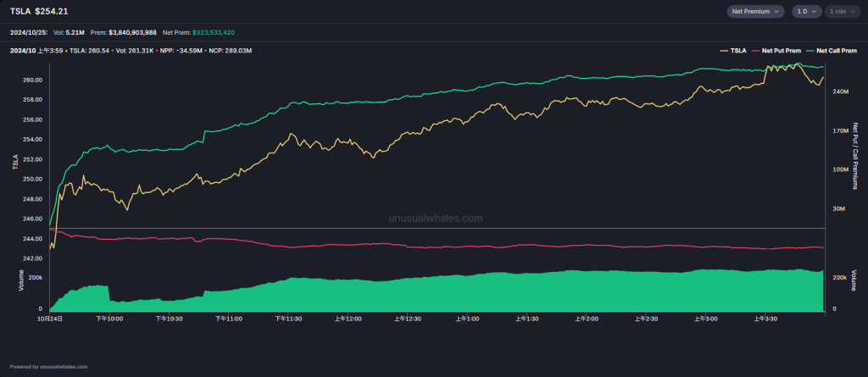Click the TSLA $254.21 ticker heading

[x=39, y=10]
